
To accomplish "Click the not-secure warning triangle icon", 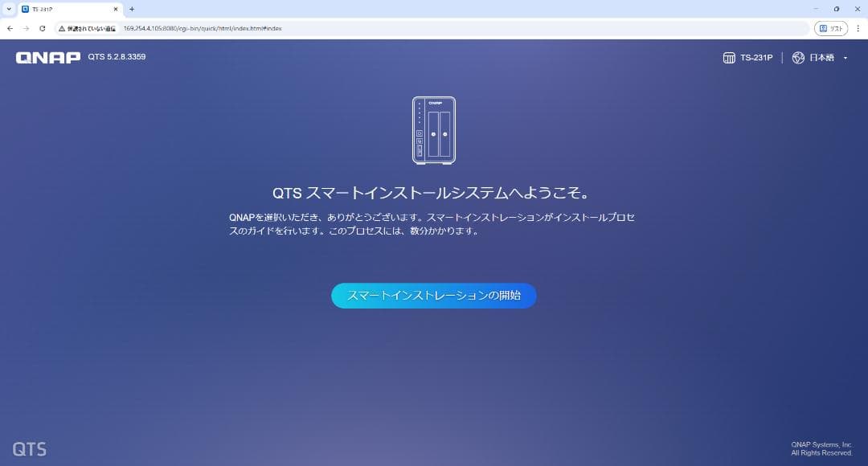I will pyautogui.click(x=62, y=28).
